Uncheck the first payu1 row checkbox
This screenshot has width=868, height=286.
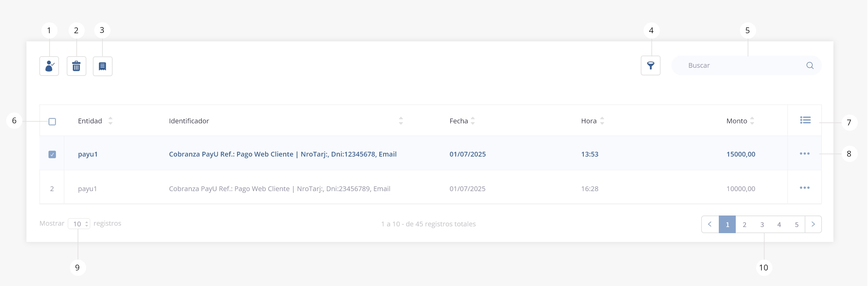click(x=52, y=155)
